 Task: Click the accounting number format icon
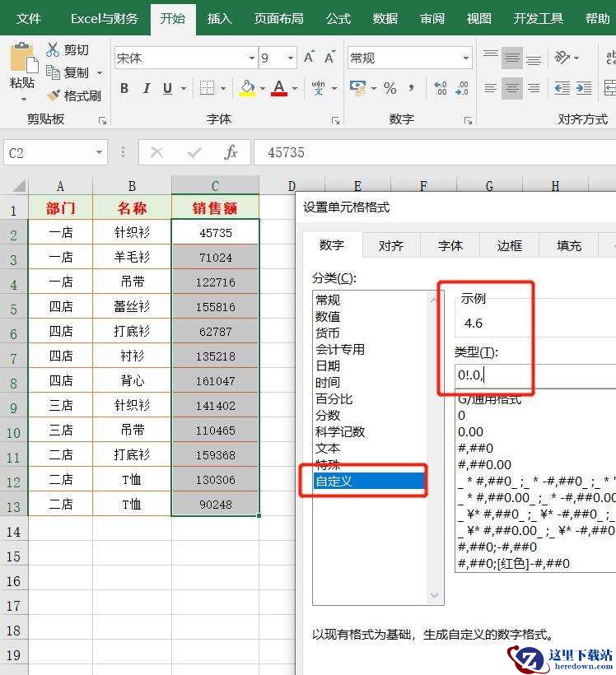(357, 88)
